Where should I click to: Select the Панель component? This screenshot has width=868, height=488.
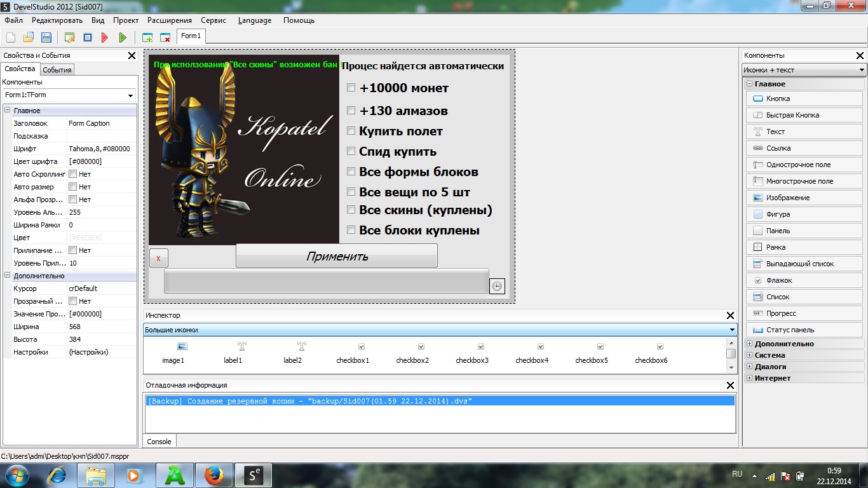click(804, 231)
